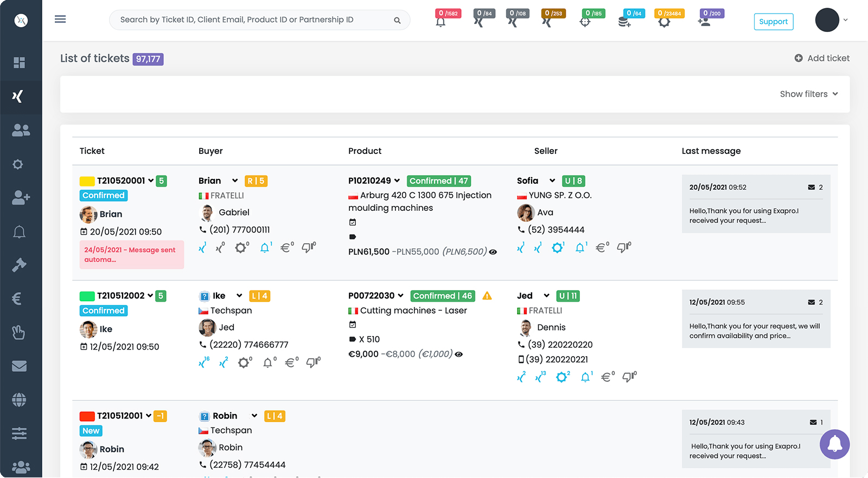Open the hamburger menu in the top bar
The width and height of the screenshot is (868, 478).
60,20
